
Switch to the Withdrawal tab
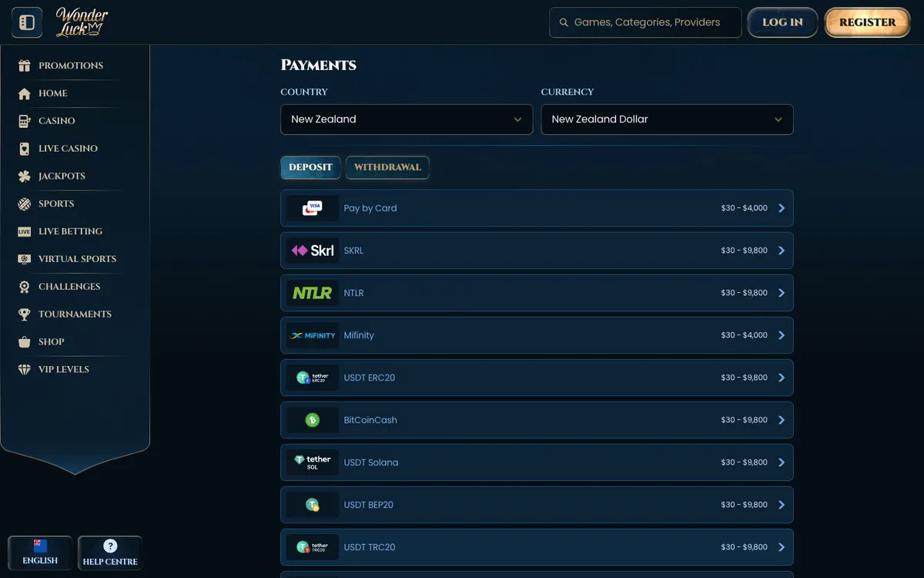pyautogui.click(x=387, y=167)
